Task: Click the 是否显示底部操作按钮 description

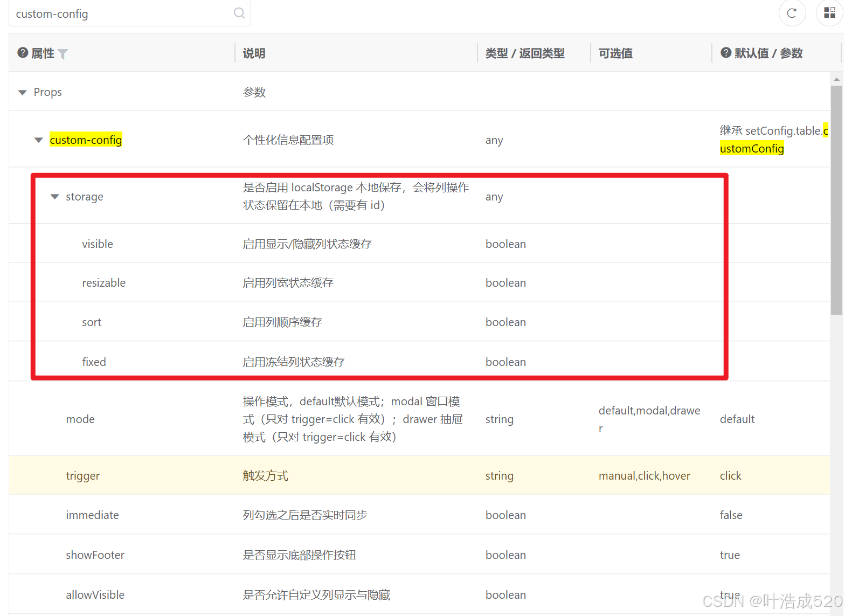Action: (x=300, y=555)
